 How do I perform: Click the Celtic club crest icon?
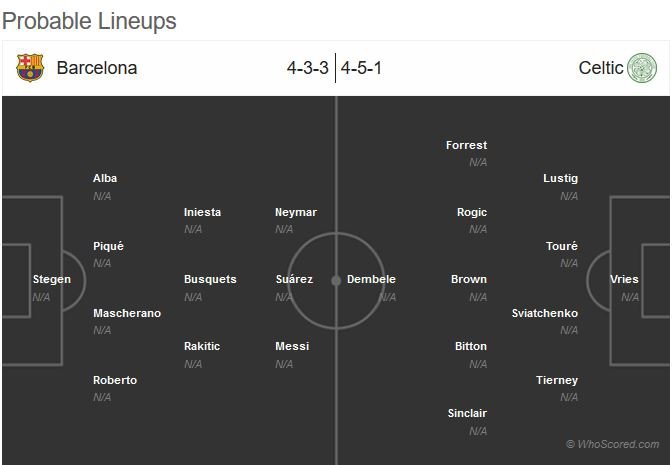[641, 68]
